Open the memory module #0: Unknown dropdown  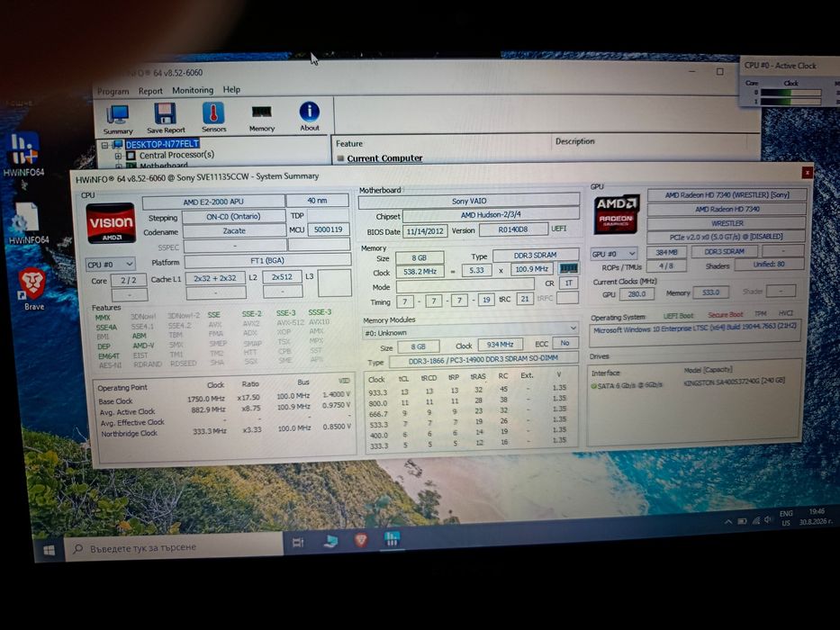pos(470,331)
